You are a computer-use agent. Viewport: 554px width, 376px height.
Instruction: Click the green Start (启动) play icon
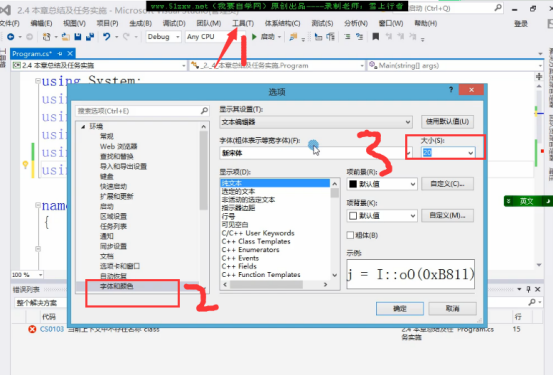pos(254,37)
